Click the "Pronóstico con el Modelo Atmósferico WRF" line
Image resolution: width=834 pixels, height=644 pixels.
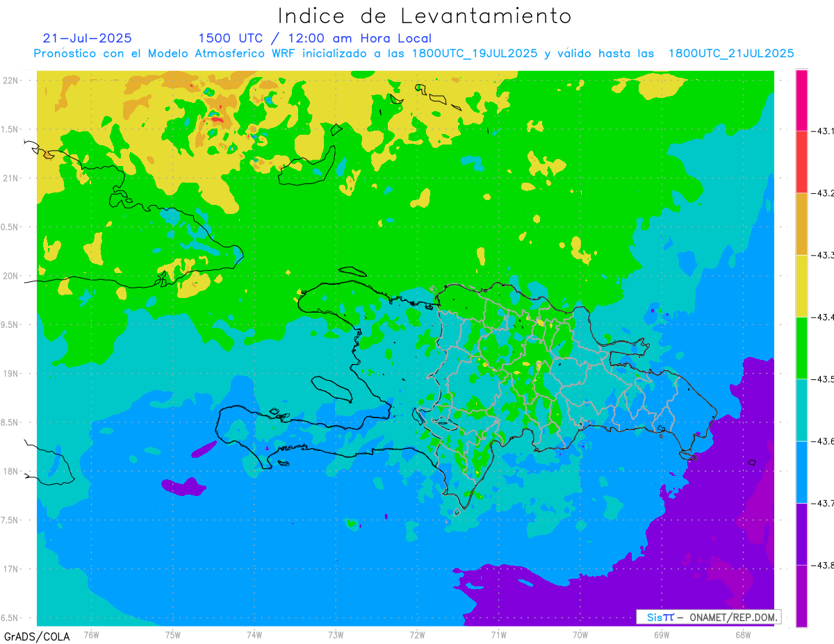coord(414,53)
